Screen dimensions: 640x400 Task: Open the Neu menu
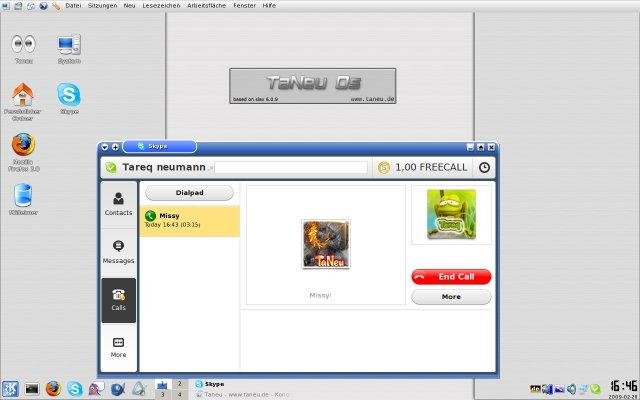pos(129,6)
